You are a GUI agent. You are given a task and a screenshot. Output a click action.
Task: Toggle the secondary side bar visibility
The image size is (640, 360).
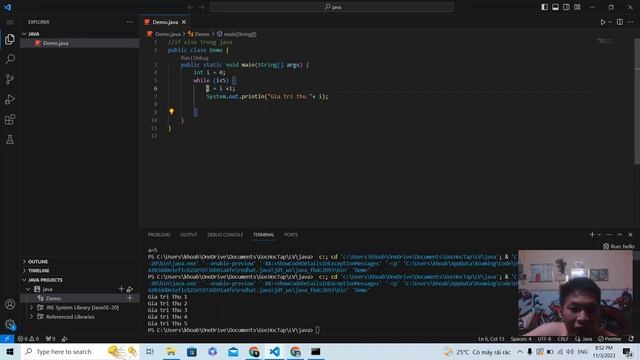tap(567, 7)
